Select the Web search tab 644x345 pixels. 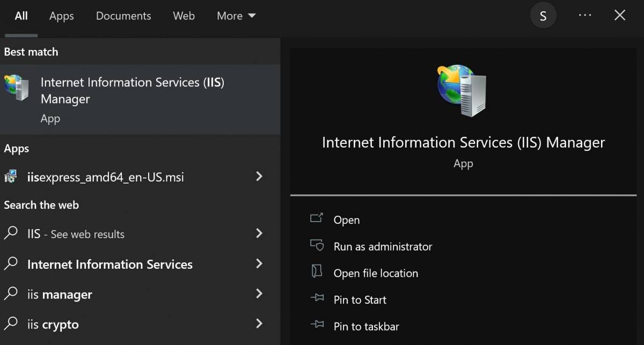(184, 16)
